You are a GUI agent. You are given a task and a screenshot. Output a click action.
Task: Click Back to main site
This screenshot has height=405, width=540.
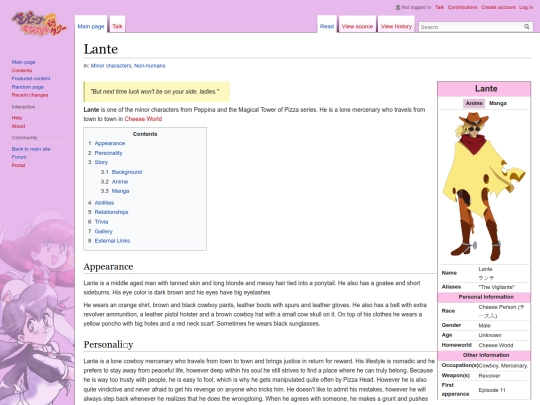(31, 149)
